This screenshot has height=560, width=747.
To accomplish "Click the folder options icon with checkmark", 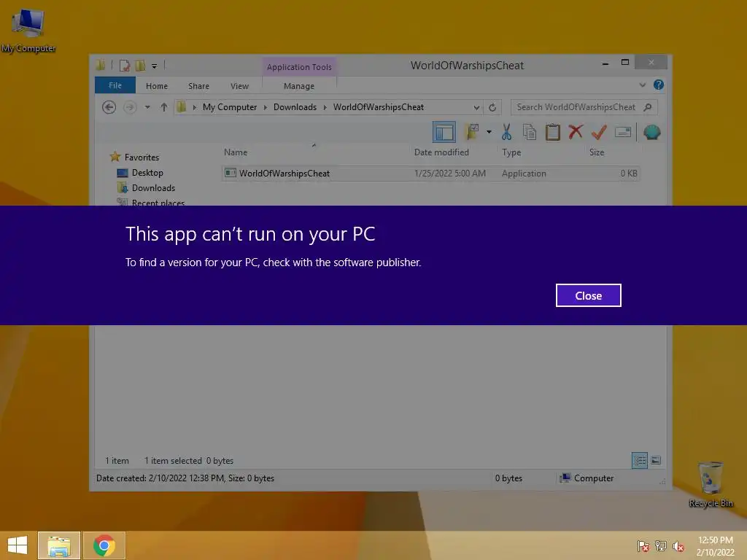I will click(472, 132).
